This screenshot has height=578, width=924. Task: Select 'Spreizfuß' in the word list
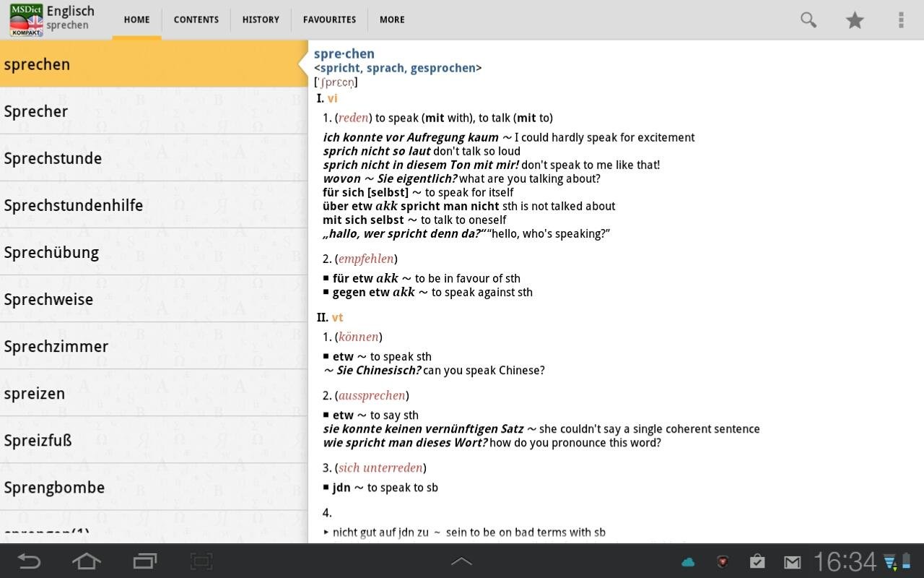[x=154, y=439]
